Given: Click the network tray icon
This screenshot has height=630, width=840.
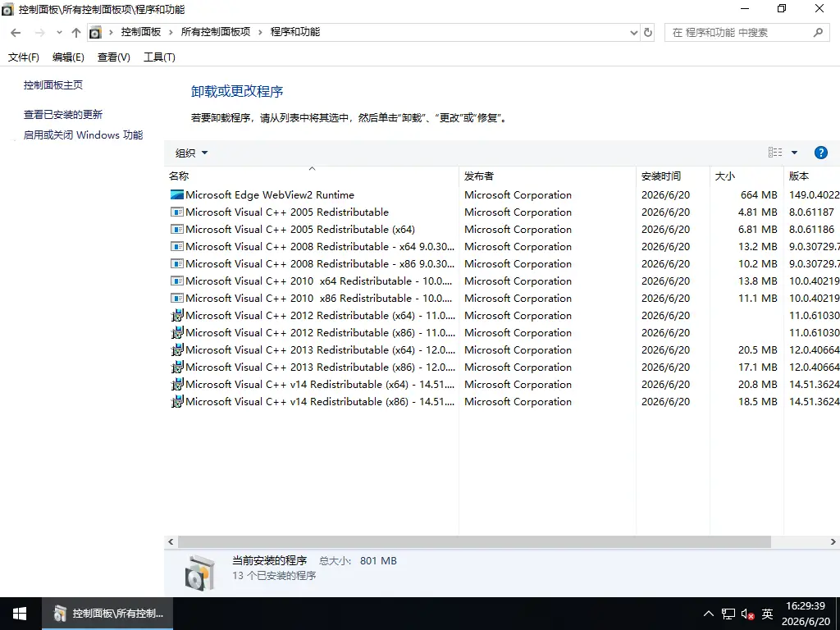Looking at the screenshot, I should (x=728, y=614).
